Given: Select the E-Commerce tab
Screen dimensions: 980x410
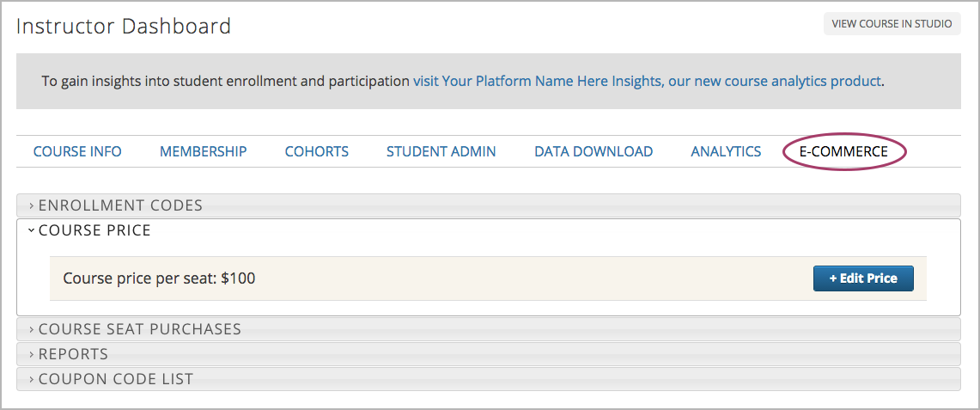Looking at the screenshot, I should click(843, 151).
